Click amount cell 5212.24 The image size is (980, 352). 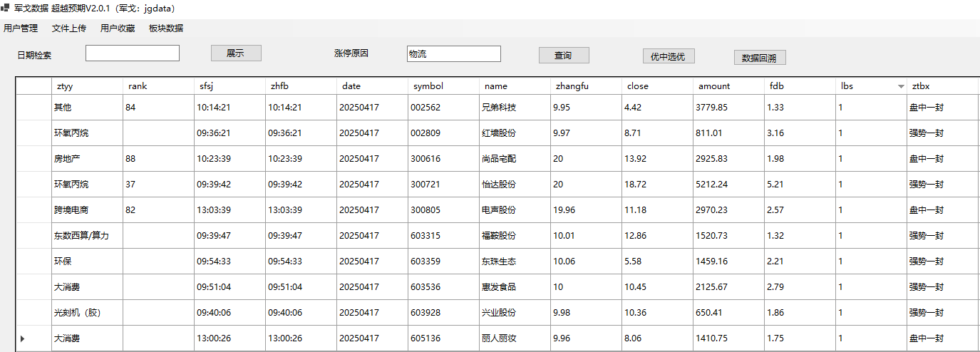[728, 185]
